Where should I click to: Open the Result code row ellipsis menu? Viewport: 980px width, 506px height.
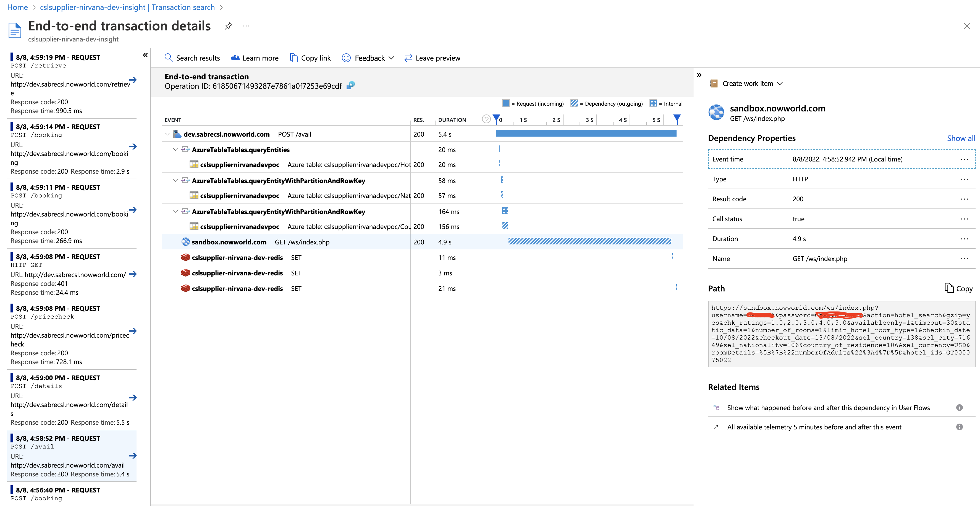[x=965, y=199]
